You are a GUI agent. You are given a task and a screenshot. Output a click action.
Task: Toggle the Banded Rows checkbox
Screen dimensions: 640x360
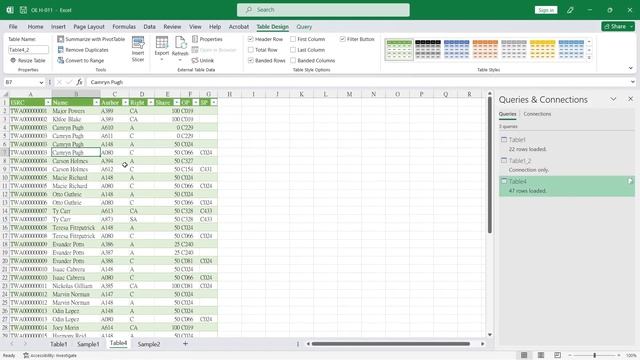(251, 60)
